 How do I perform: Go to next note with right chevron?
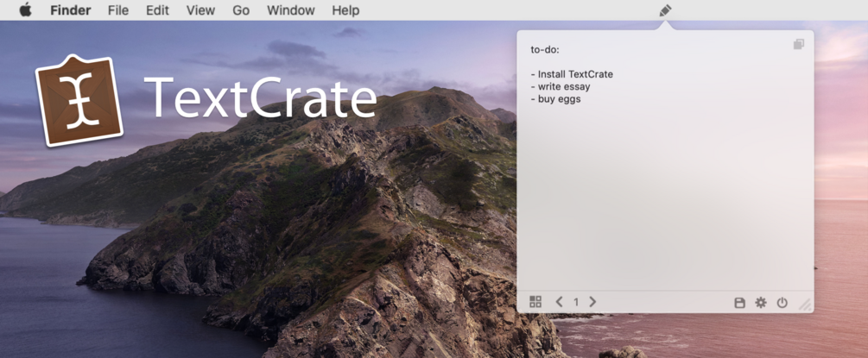click(592, 302)
